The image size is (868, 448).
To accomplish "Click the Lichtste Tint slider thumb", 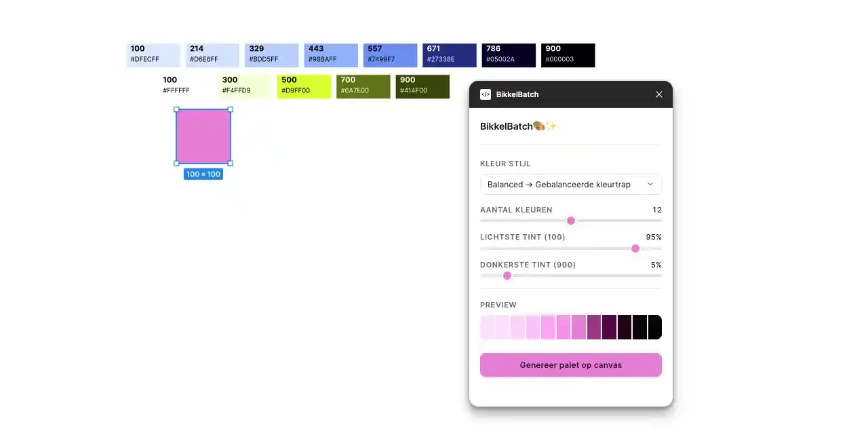I will [635, 248].
